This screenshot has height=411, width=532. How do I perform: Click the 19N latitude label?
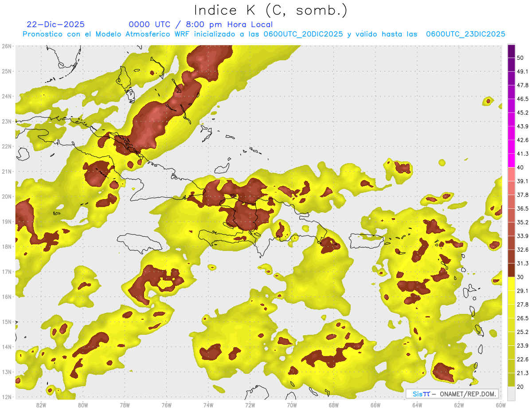pyautogui.click(x=7, y=222)
